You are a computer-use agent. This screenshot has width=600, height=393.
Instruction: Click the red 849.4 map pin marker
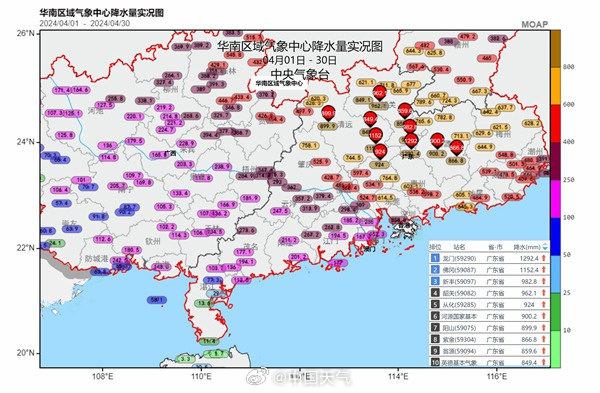370,119
